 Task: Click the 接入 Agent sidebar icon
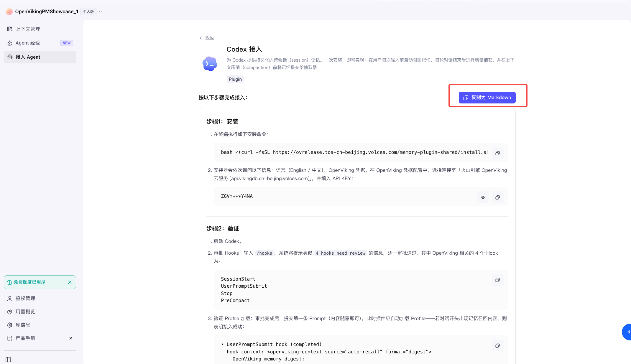[10, 57]
